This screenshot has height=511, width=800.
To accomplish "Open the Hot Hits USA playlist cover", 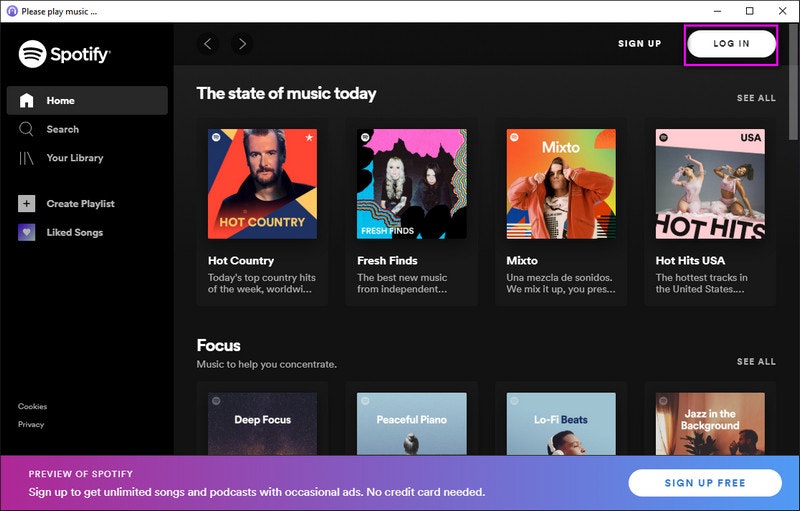I will click(x=710, y=184).
